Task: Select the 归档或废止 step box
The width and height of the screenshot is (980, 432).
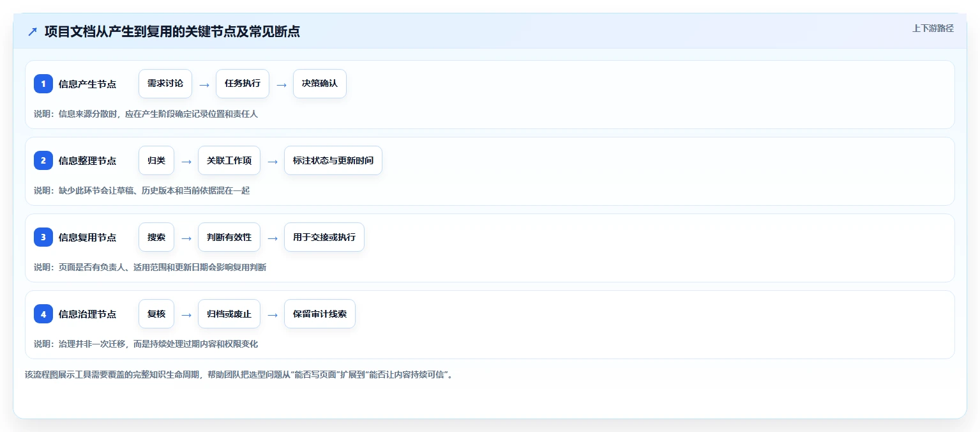Action: tap(229, 314)
